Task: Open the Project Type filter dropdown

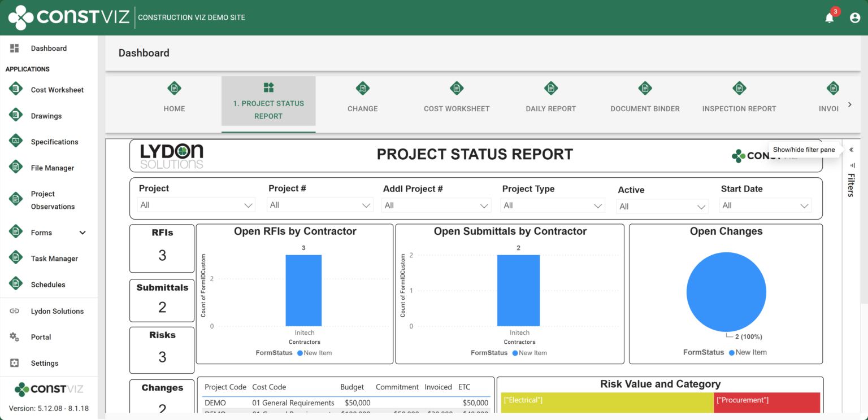Action: [553, 205]
